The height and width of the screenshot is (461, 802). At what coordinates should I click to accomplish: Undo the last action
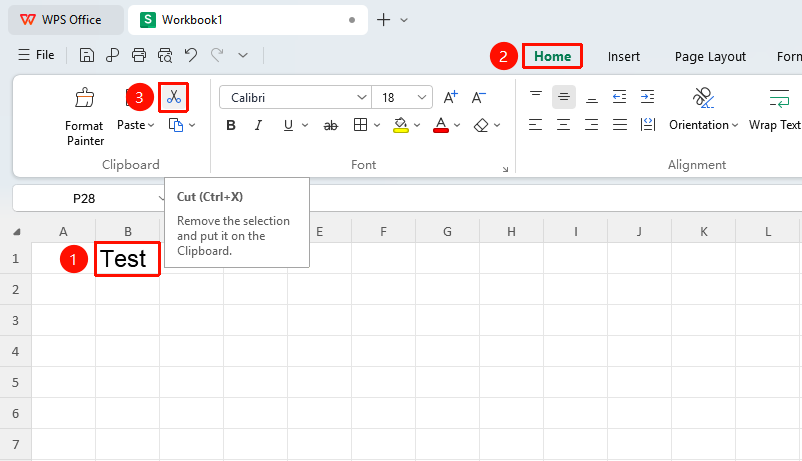(x=191, y=55)
